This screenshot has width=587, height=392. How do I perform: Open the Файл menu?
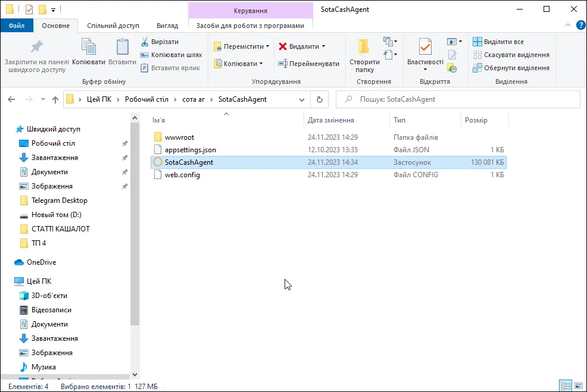(x=17, y=26)
